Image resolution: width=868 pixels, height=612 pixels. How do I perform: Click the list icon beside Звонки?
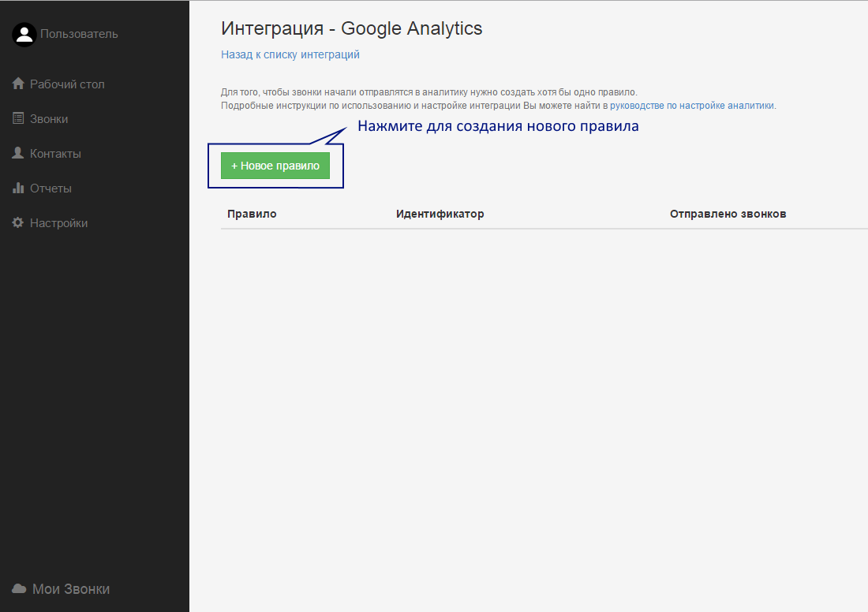click(18, 118)
